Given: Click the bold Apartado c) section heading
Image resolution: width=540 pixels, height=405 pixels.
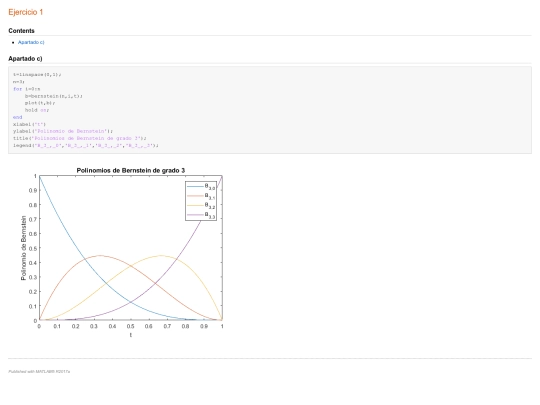Looking at the screenshot, I should pyautogui.click(x=25, y=59).
